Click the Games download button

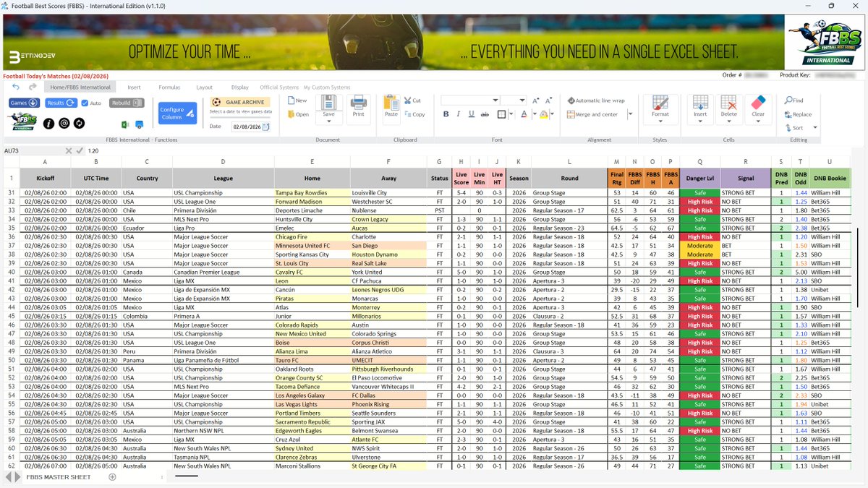24,103
